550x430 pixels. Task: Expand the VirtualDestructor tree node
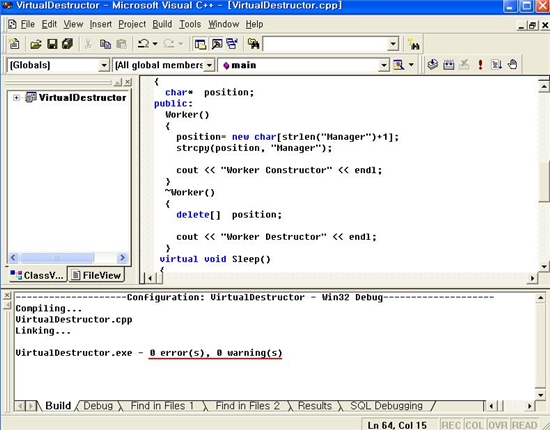(x=16, y=98)
